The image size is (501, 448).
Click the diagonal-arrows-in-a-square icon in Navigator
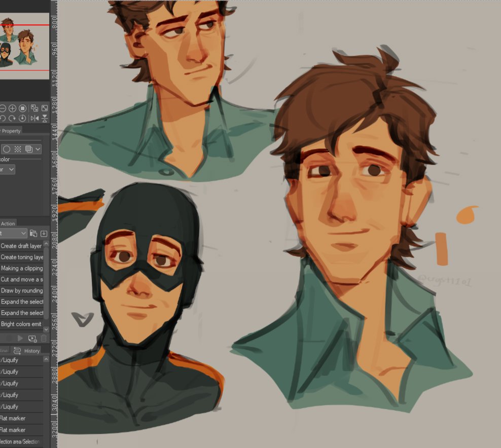[x=45, y=108]
